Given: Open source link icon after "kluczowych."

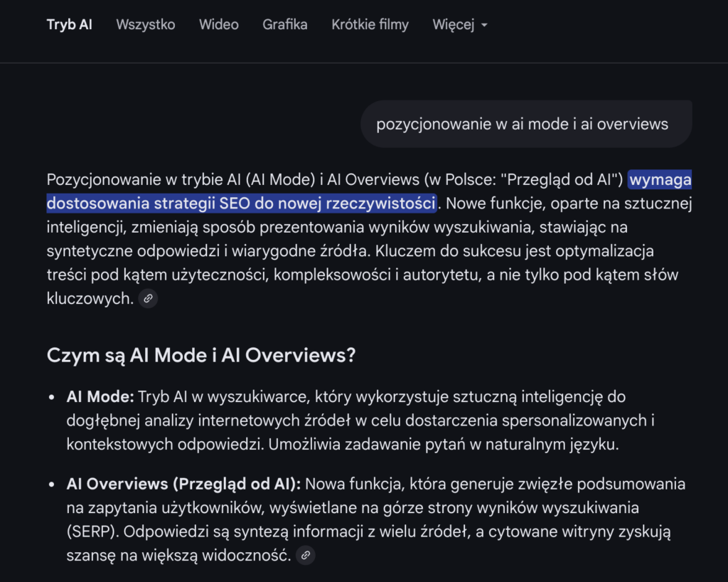Looking at the screenshot, I should click(148, 299).
